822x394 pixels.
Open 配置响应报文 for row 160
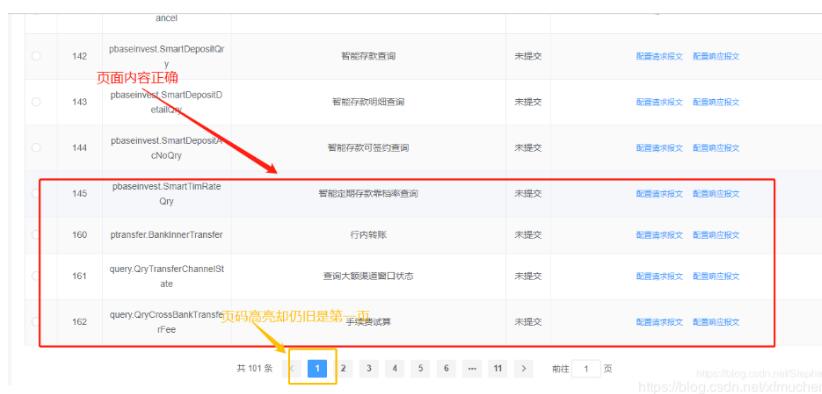[716, 235]
